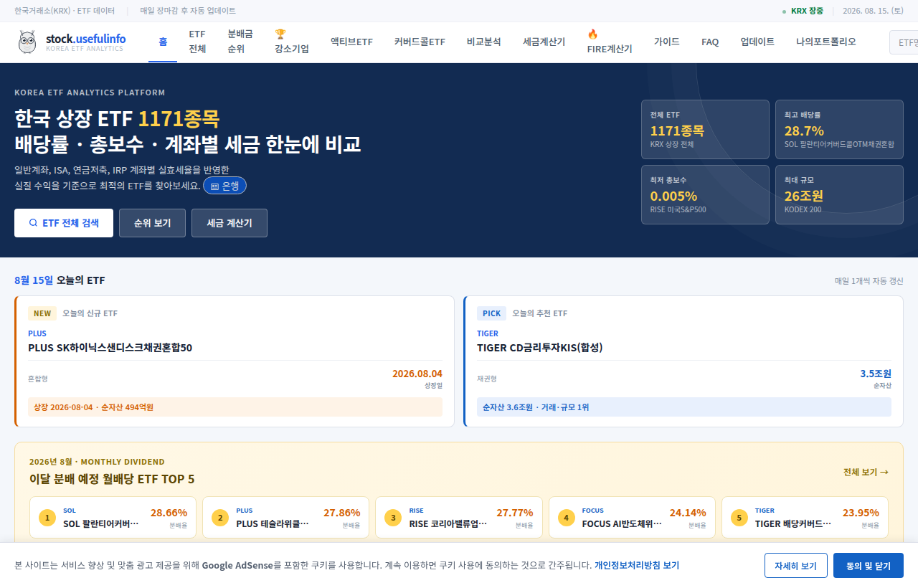Open TIGER CD금리투자KIS(합성) recommended ETF card
918x588 pixels.
[683, 361]
